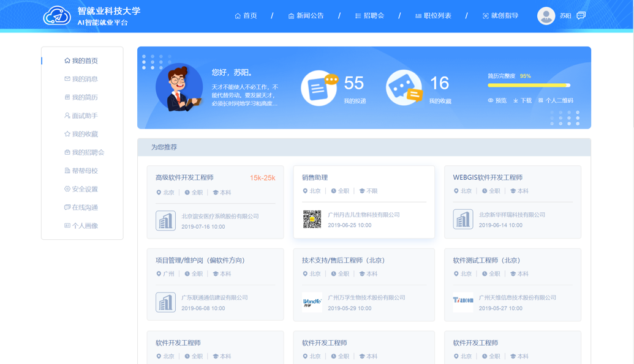634x364 pixels.
Task: Open the chat message icon beside 苏阳
Action: 581,15
